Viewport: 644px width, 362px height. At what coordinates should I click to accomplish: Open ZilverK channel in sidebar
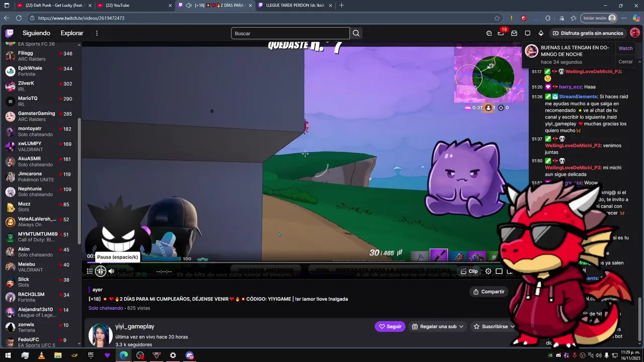tap(40, 86)
